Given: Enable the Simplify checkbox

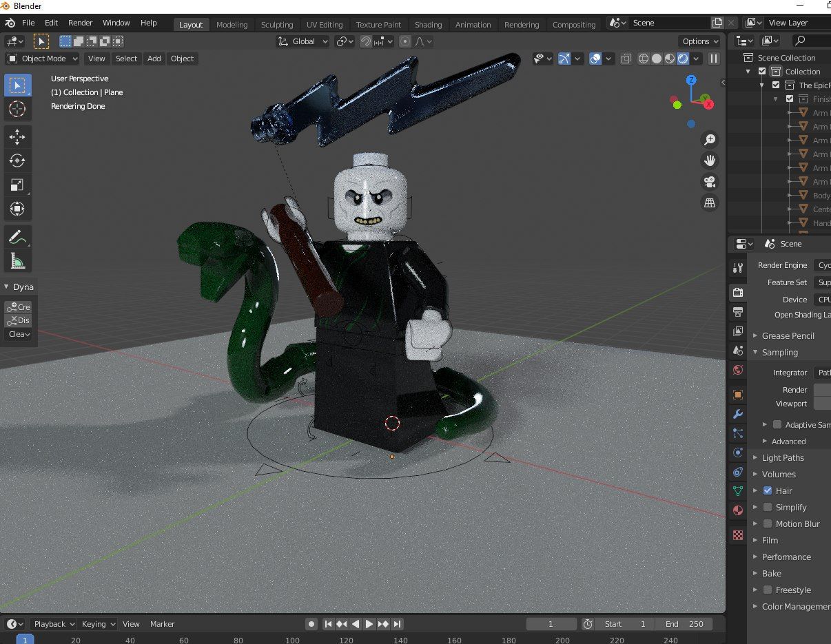Looking at the screenshot, I should (x=768, y=507).
